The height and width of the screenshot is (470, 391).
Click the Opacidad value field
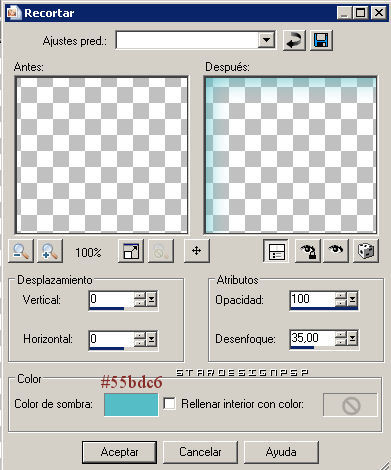(312, 299)
